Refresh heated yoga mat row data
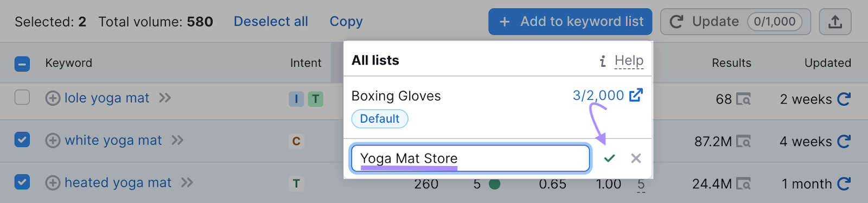 click(x=844, y=183)
